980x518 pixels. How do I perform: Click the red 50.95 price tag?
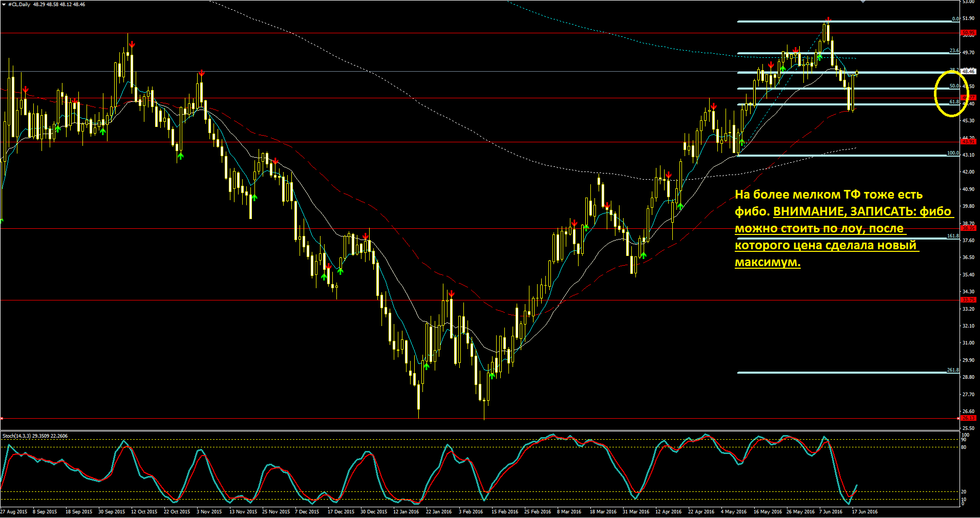(968, 33)
